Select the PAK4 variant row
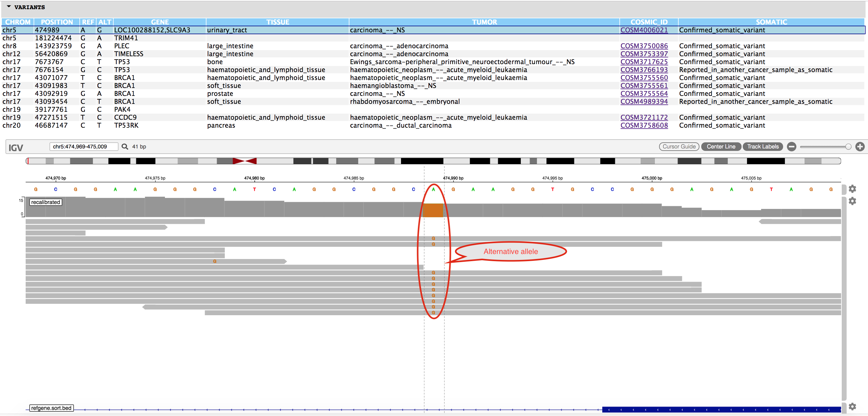 (x=433, y=109)
